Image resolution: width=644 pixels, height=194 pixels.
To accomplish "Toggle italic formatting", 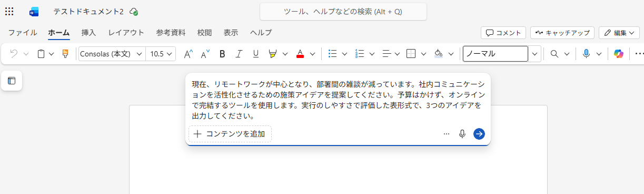I will coord(239,54).
